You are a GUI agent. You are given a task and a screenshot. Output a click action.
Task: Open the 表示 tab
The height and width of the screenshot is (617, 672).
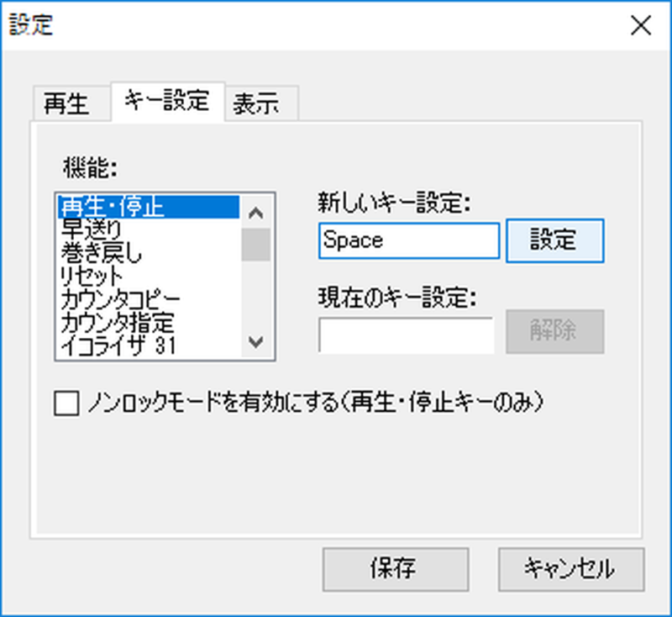[256, 104]
